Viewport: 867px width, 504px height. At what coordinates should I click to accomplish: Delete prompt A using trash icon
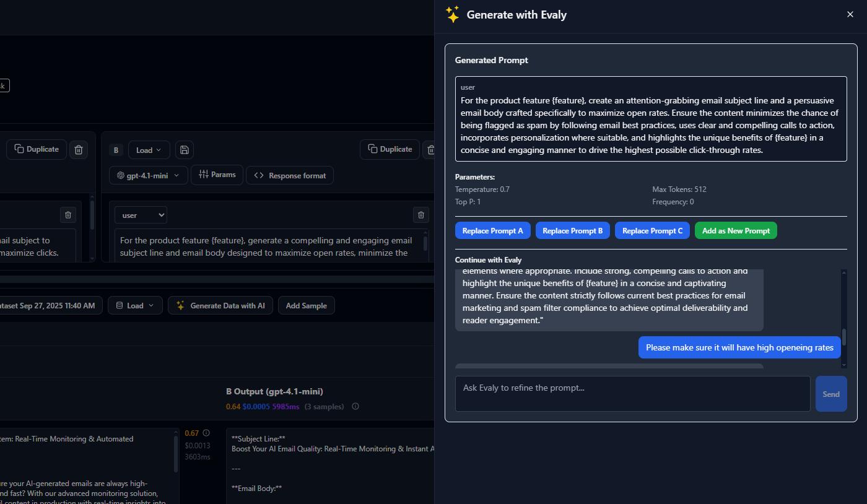pyautogui.click(x=79, y=150)
